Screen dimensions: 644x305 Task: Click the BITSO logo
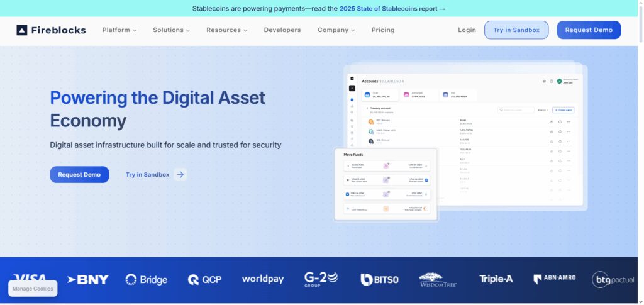(379, 280)
